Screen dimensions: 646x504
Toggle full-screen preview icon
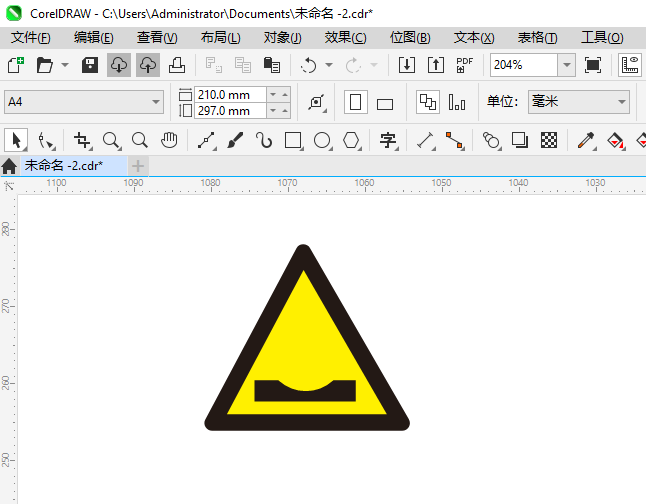(x=592, y=65)
